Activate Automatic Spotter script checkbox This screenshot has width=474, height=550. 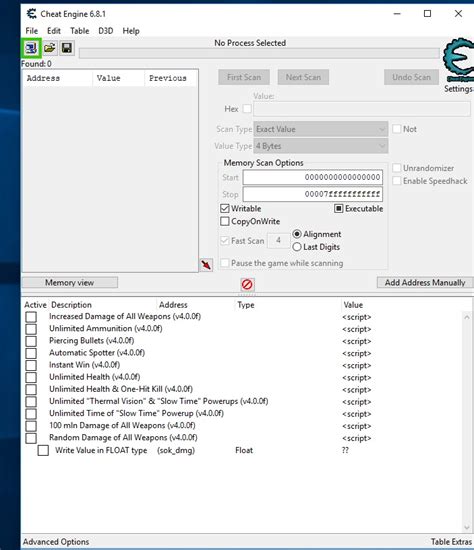tap(31, 354)
